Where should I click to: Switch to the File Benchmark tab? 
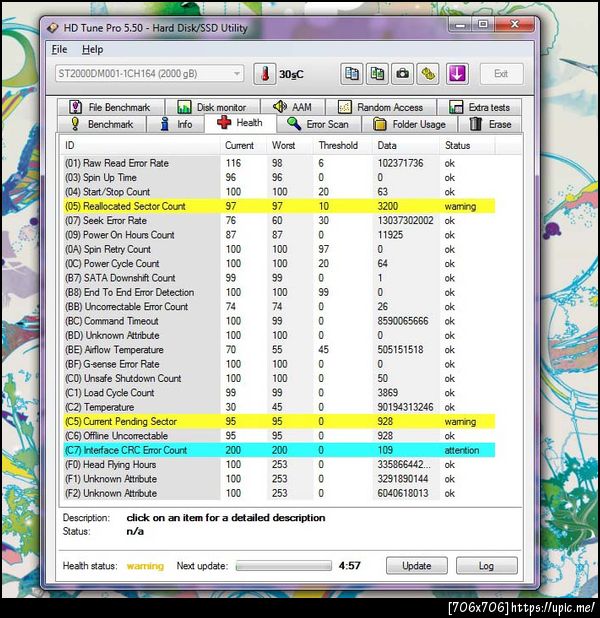coord(111,107)
